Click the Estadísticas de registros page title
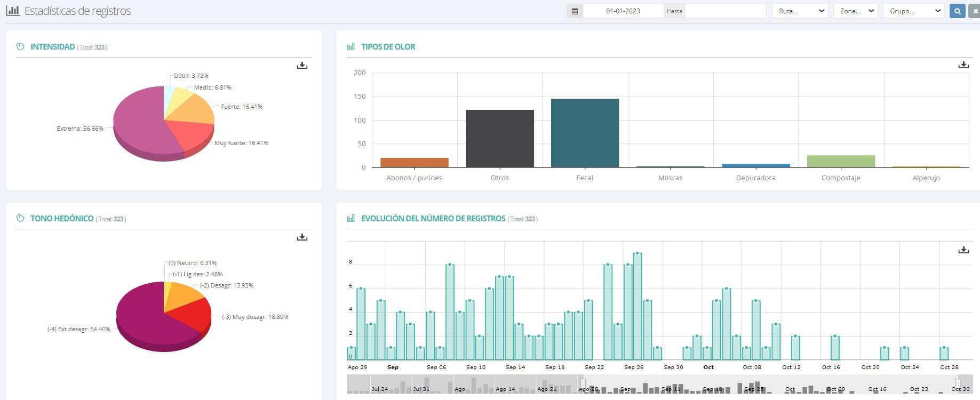Viewport: 980px width, 400px height. click(x=77, y=11)
